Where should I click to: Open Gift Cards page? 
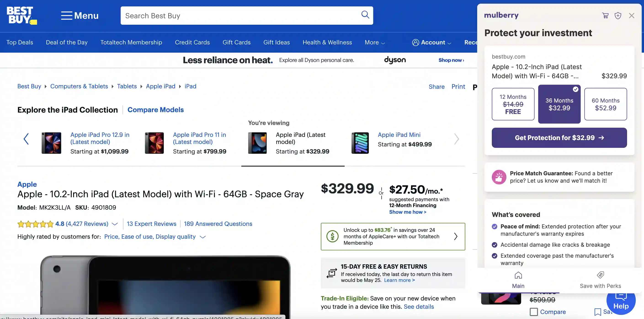pyautogui.click(x=237, y=42)
